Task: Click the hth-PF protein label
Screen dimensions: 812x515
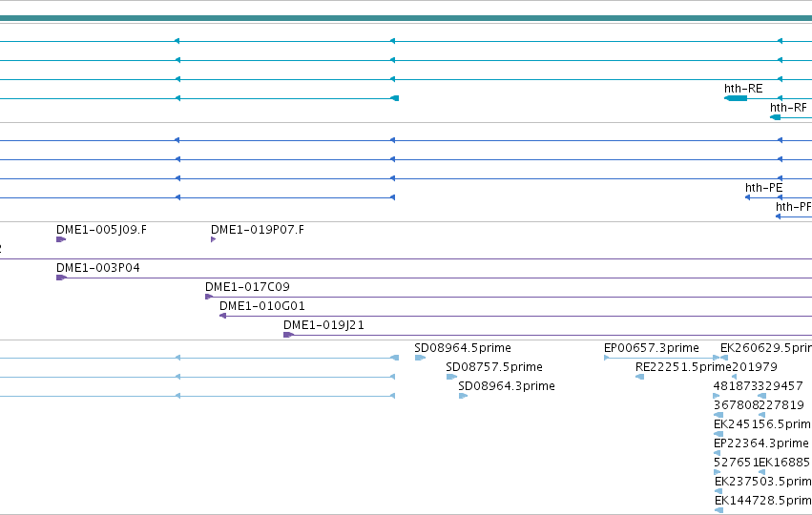Action: point(793,207)
